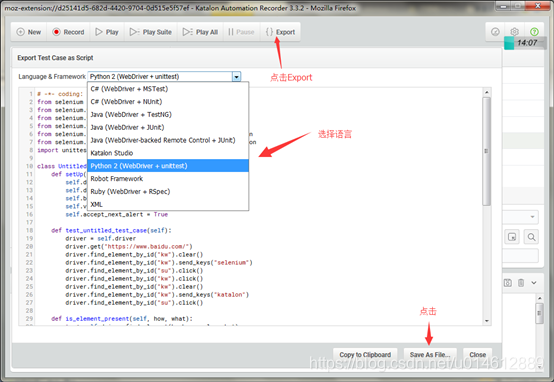The height and width of the screenshot is (382, 554).
Task: Select Java WebDriver-backed Remote Control option
Action: coord(168,140)
